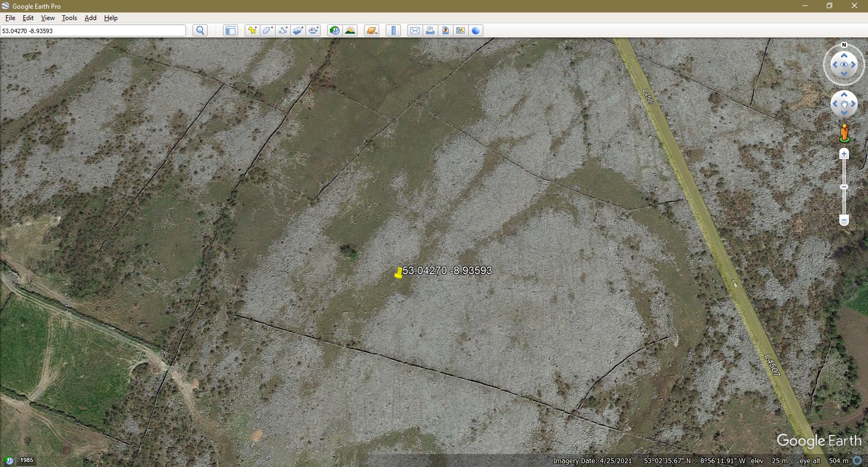Move left with the hand joystick arrow
The image size is (868, 467).
(x=835, y=104)
